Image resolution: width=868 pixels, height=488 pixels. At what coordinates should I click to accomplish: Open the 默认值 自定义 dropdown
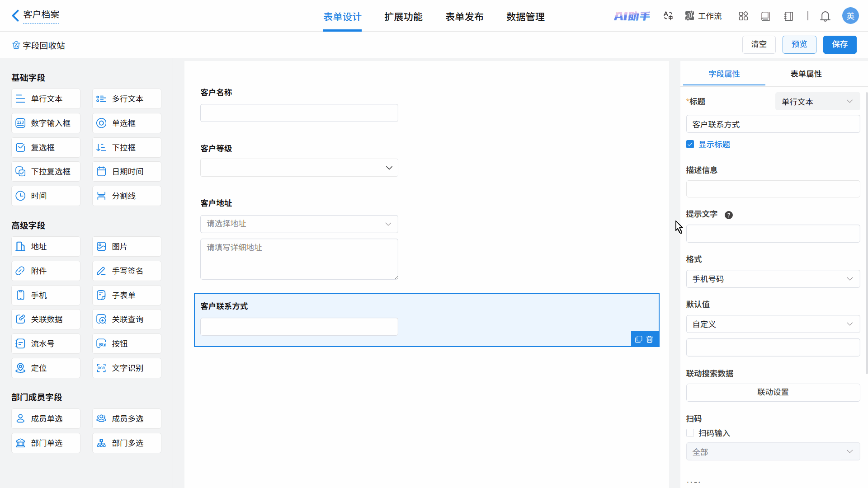click(773, 324)
